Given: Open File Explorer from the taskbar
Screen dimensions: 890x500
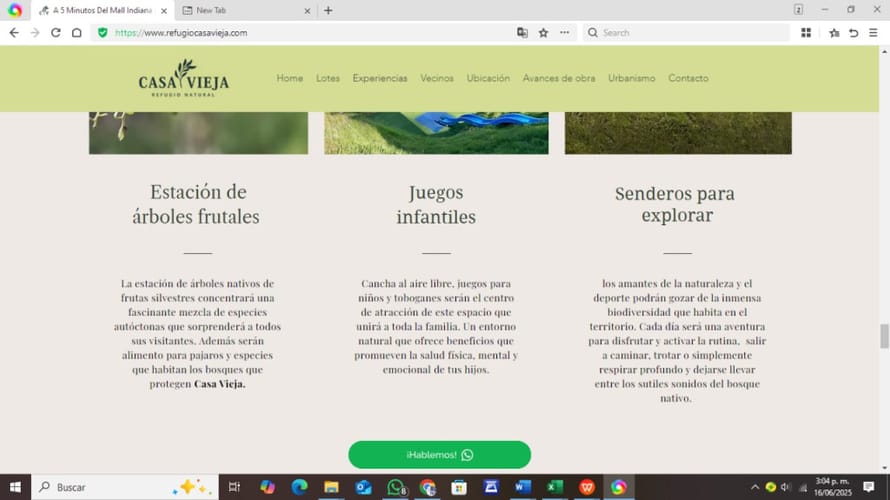Looking at the screenshot, I should [x=331, y=487].
